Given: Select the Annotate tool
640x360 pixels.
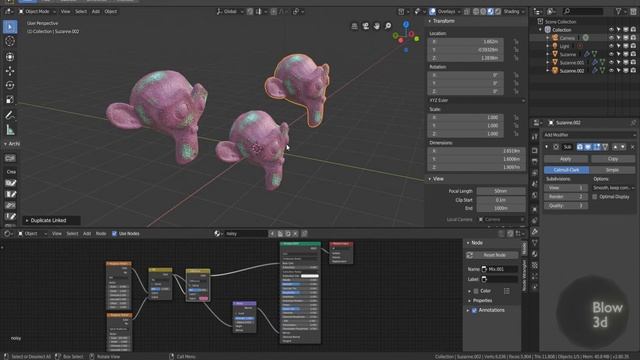Looking at the screenshot, I should click(10, 115).
